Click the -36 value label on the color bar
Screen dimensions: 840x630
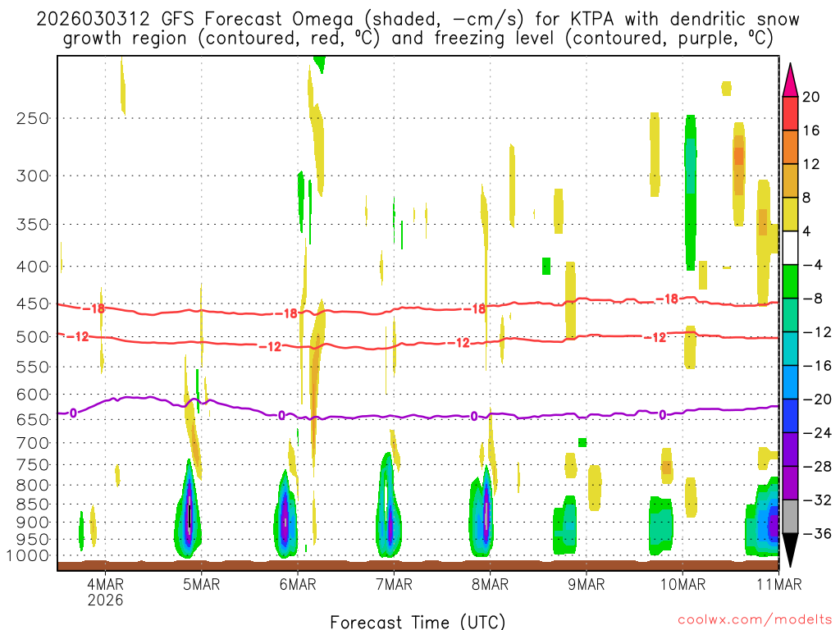816,533
